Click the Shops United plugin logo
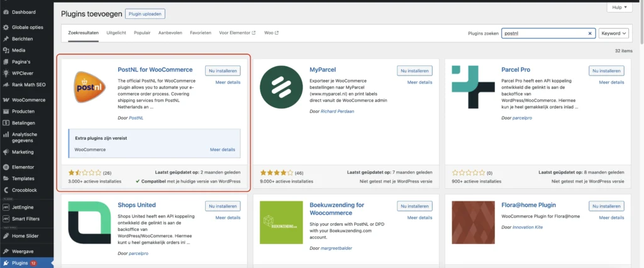This screenshot has height=268, width=644. point(87,222)
